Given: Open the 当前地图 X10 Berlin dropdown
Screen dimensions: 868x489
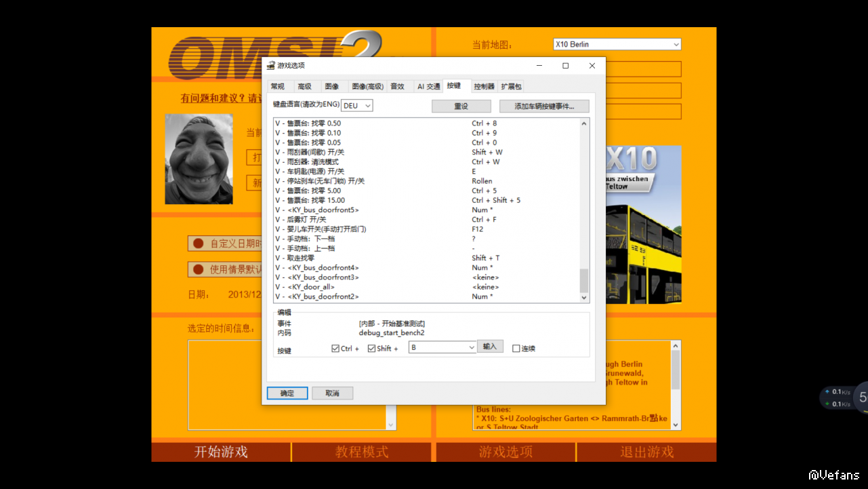Looking at the screenshot, I should (617, 44).
